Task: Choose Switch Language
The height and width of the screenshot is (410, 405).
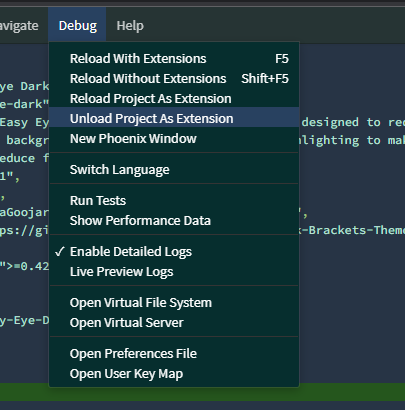Action: 174,170
